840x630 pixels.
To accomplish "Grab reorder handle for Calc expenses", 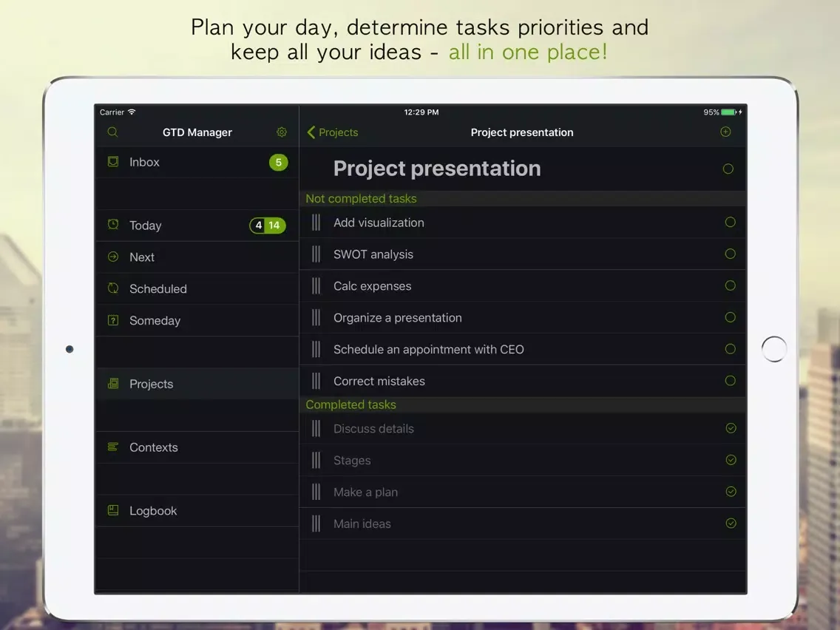I will coord(316,285).
